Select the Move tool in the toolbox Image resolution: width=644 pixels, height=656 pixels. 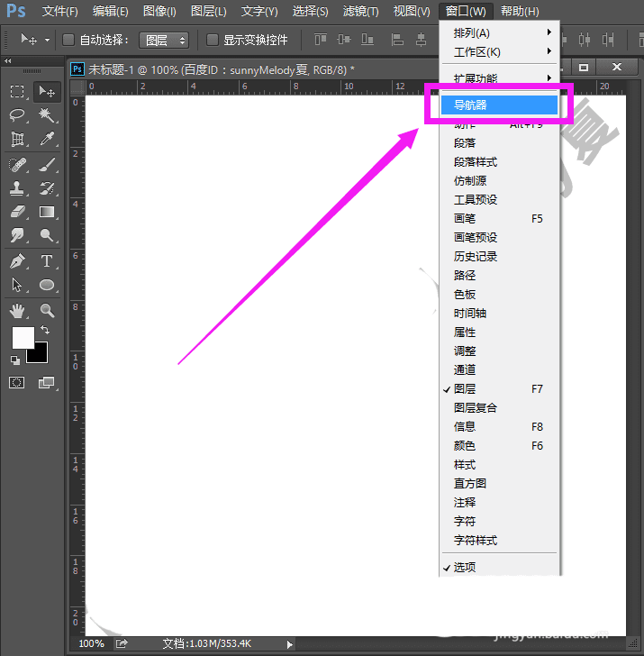tap(47, 91)
